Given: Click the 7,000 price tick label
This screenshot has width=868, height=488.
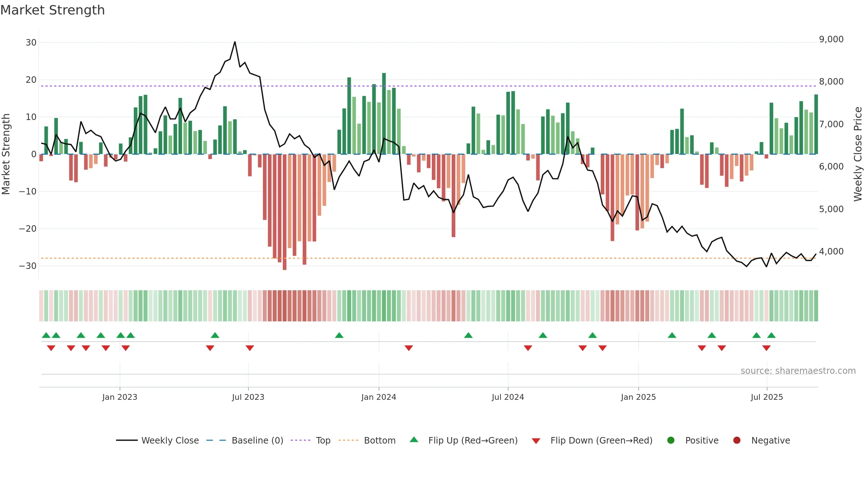Looking at the screenshot, I should [831, 124].
